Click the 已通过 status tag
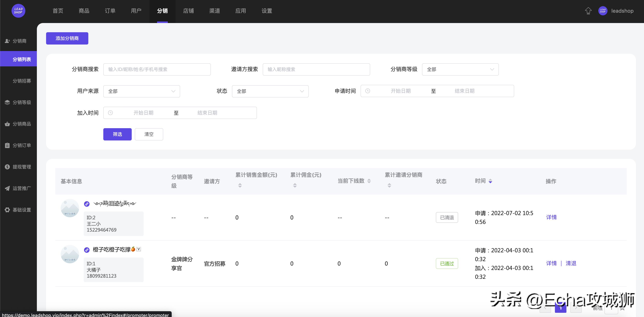Screen dimensions: 644x317 (447, 263)
